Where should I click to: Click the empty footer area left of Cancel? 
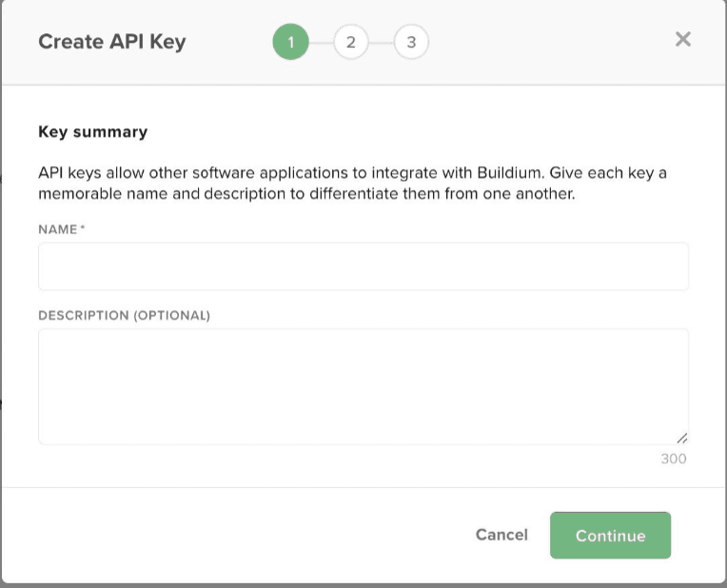[x=238, y=536]
